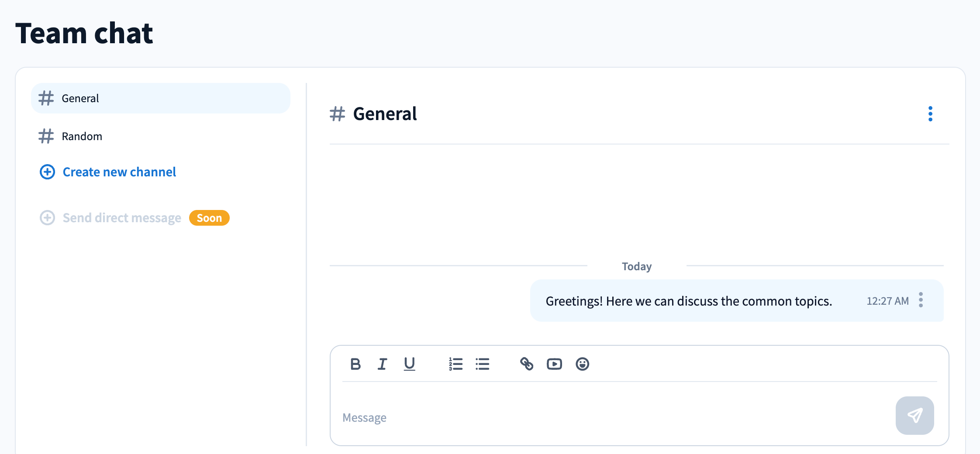Toggle italic text formatting
The width and height of the screenshot is (980, 454).
[382, 364]
